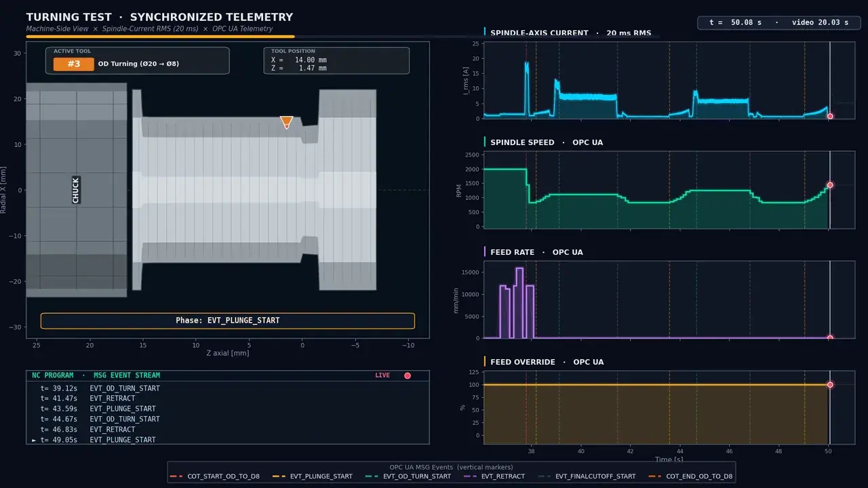This screenshot has height=488, width=868.
Task: Click the EVT_PLUNGE_START legend entry below the charts
Action: tap(311, 476)
